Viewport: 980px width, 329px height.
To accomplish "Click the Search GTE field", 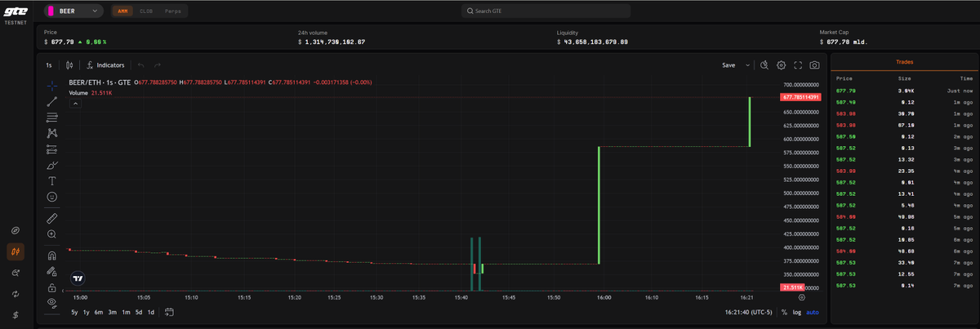I will 546,11.
